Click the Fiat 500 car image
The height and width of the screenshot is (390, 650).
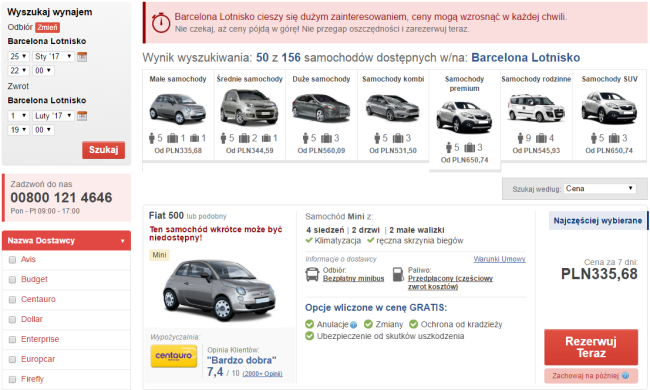click(218, 290)
